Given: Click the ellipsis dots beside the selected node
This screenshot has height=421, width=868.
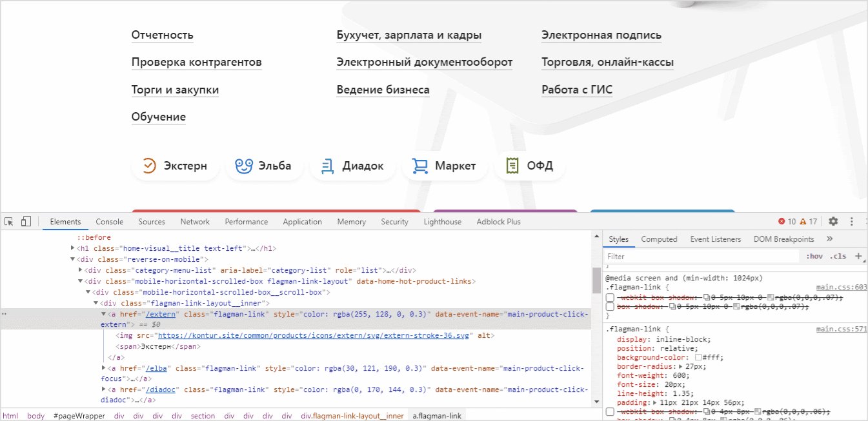Looking at the screenshot, I should click(x=5, y=314).
